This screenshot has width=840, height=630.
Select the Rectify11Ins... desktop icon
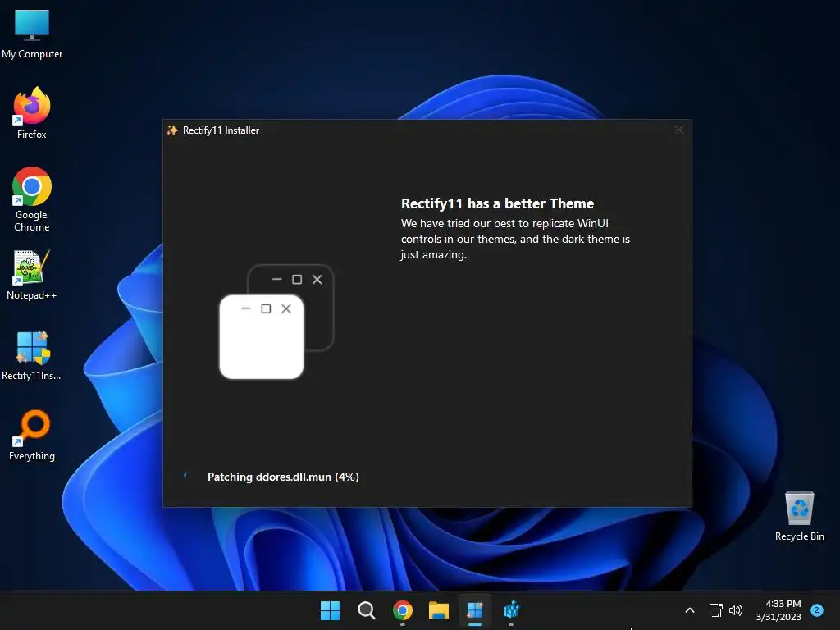(32, 355)
